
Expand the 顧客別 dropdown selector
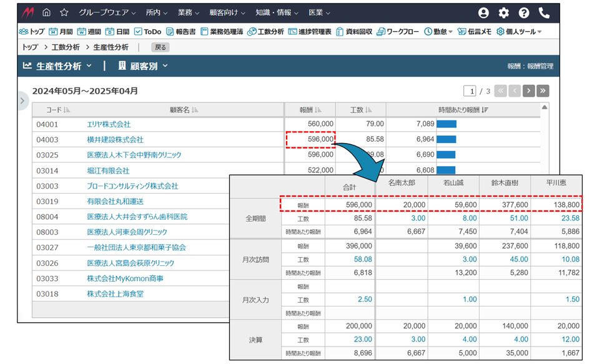[x=143, y=66]
